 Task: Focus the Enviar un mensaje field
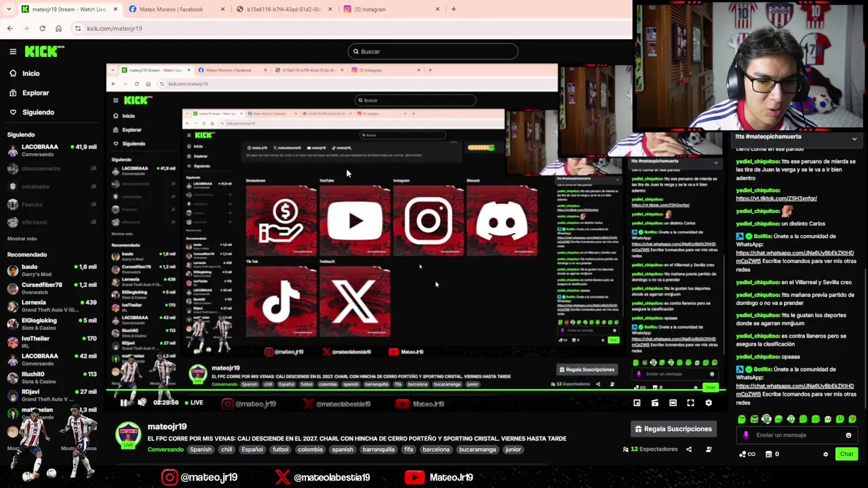(795, 435)
